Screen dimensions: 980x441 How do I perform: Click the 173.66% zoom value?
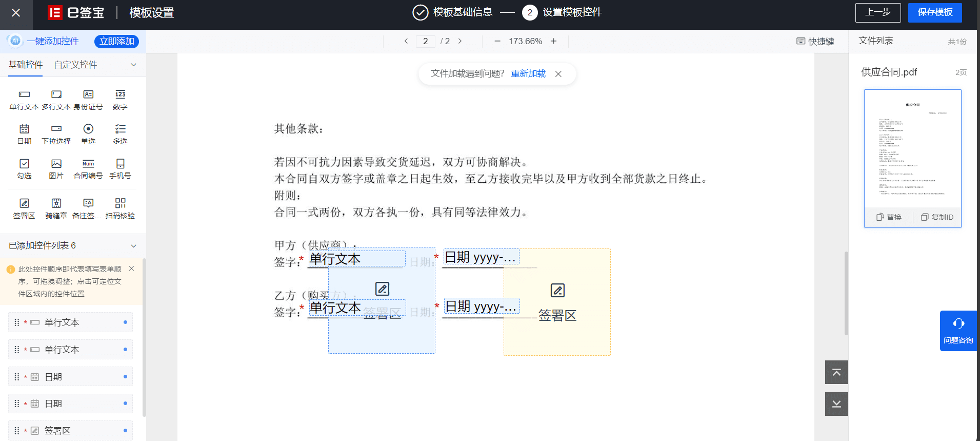click(525, 41)
